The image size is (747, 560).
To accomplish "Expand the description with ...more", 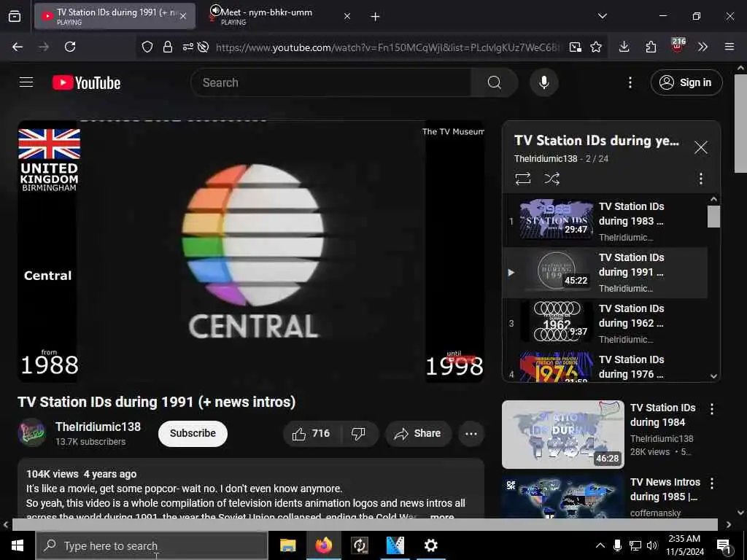I will coord(442,516).
